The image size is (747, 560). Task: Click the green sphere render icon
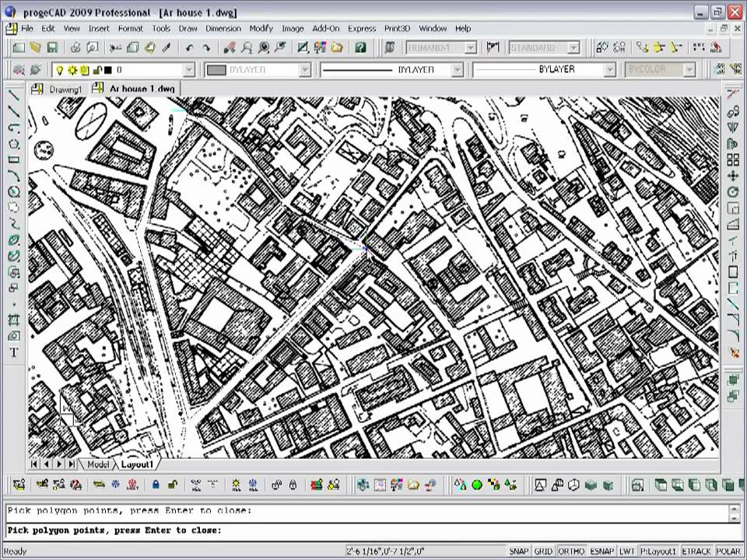tap(477, 485)
